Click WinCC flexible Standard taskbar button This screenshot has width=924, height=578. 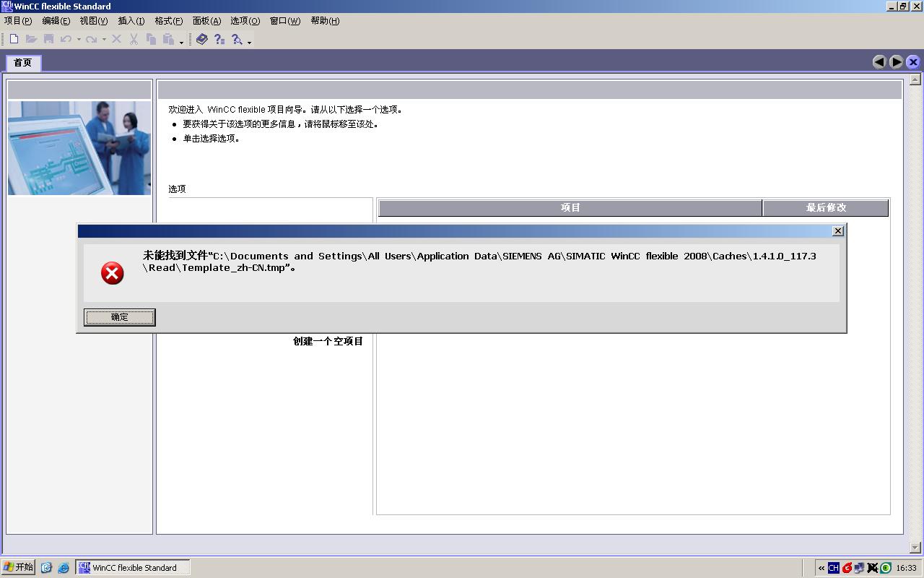[133, 568]
